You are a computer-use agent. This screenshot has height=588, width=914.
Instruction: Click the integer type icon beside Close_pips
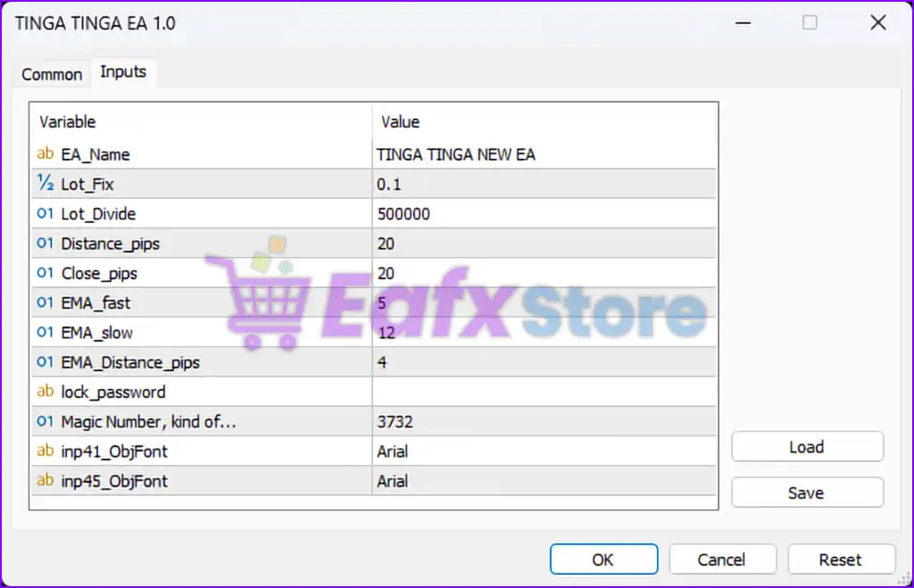pos(45,273)
